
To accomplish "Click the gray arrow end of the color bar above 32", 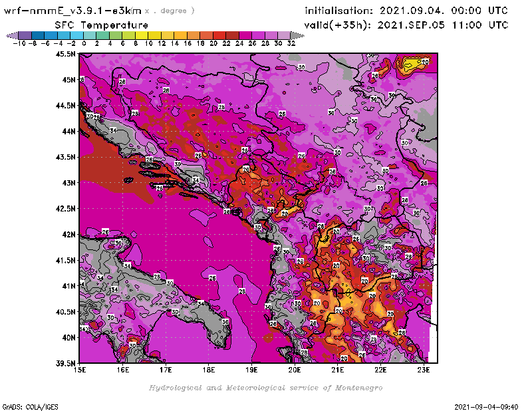I will pyautogui.click(x=297, y=36).
